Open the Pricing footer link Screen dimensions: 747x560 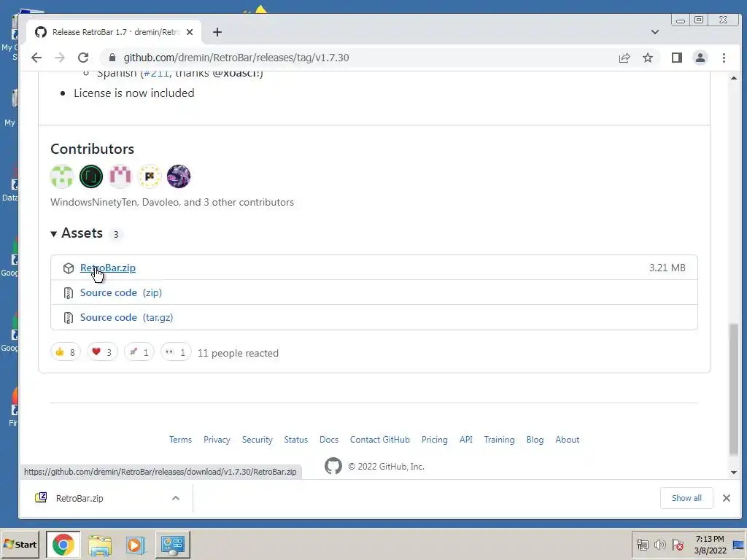click(x=435, y=440)
